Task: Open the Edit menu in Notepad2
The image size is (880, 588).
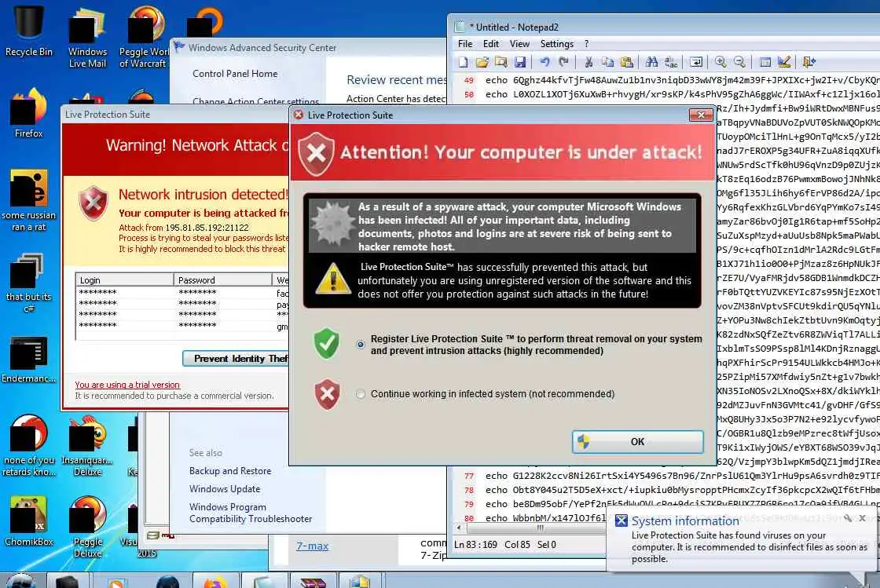Action: pyautogui.click(x=491, y=44)
